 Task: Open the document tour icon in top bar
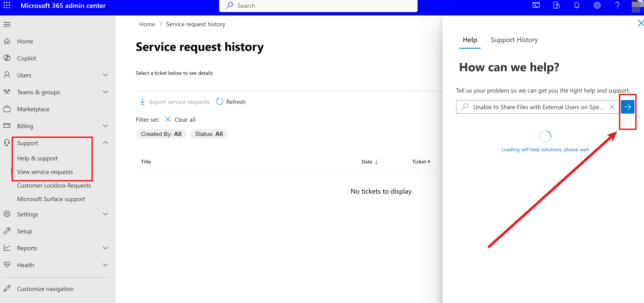coord(556,5)
